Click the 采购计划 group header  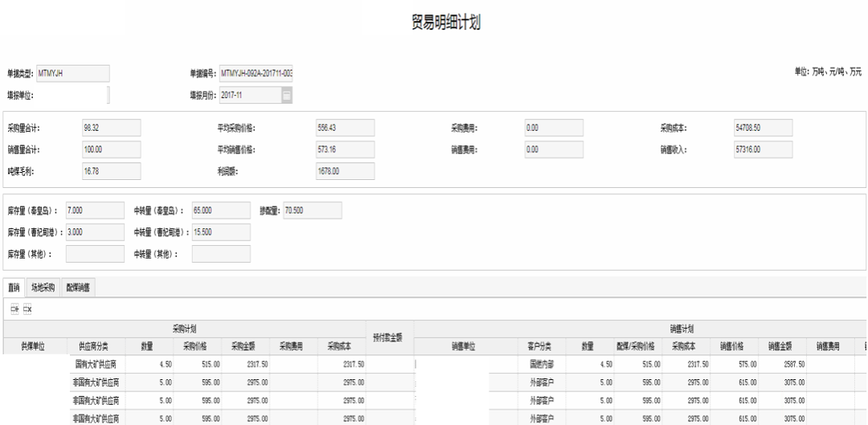(185, 329)
